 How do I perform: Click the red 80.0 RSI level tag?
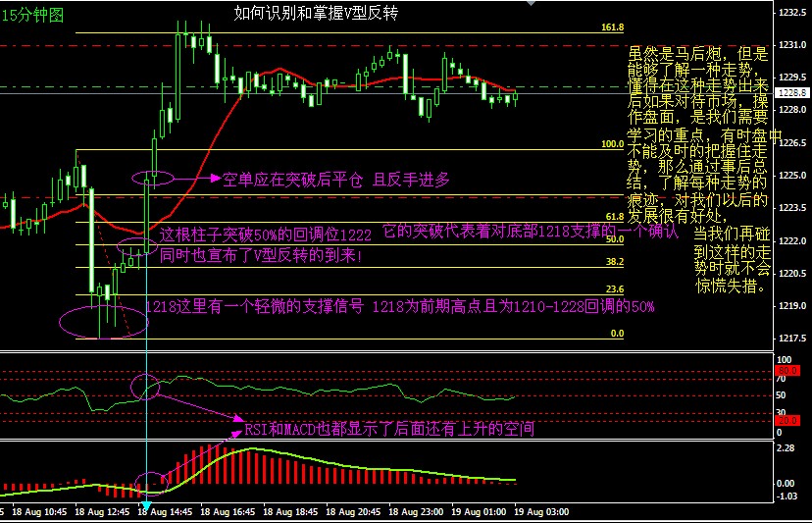pos(786,369)
